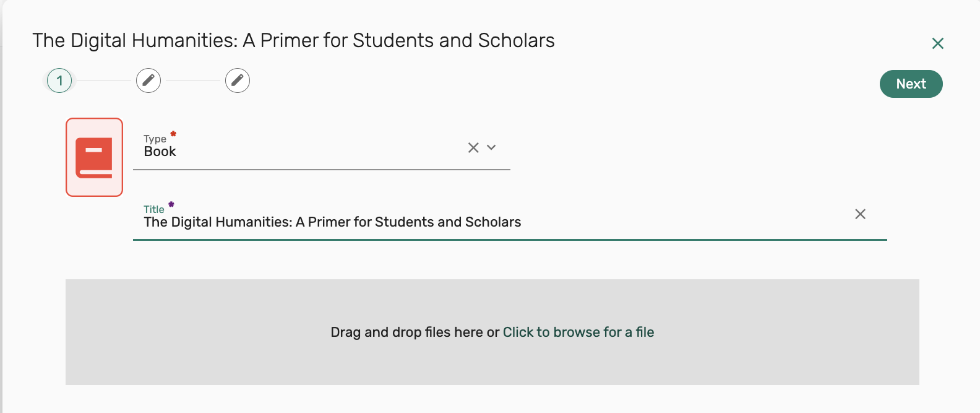Viewport: 980px width, 413px height.
Task: Open the Type combo box showing Book
Action: click(x=297, y=151)
